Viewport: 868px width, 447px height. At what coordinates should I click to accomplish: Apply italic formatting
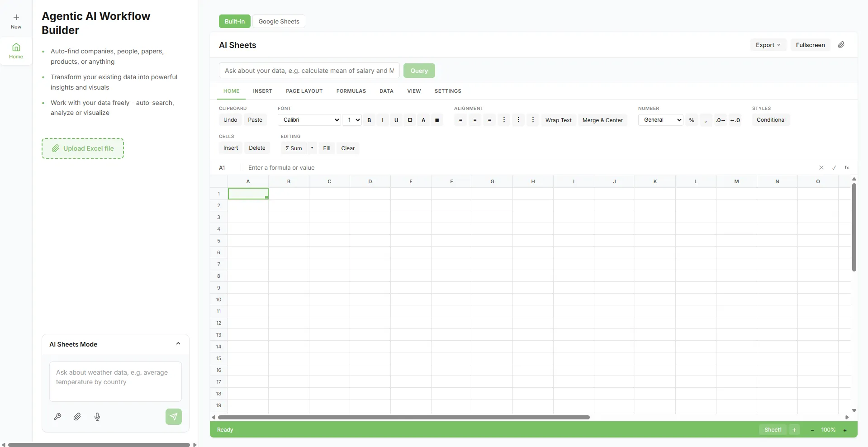point(383,120)
